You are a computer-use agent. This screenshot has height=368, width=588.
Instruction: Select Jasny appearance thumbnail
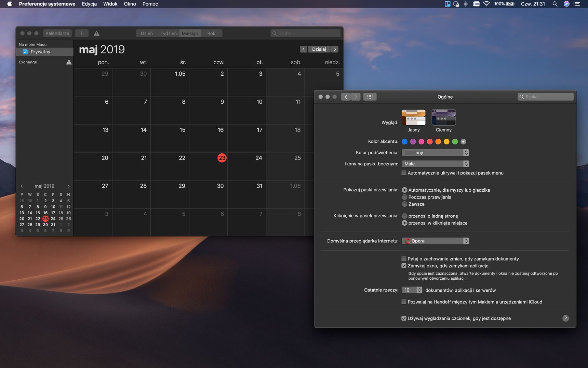point(414,117)
